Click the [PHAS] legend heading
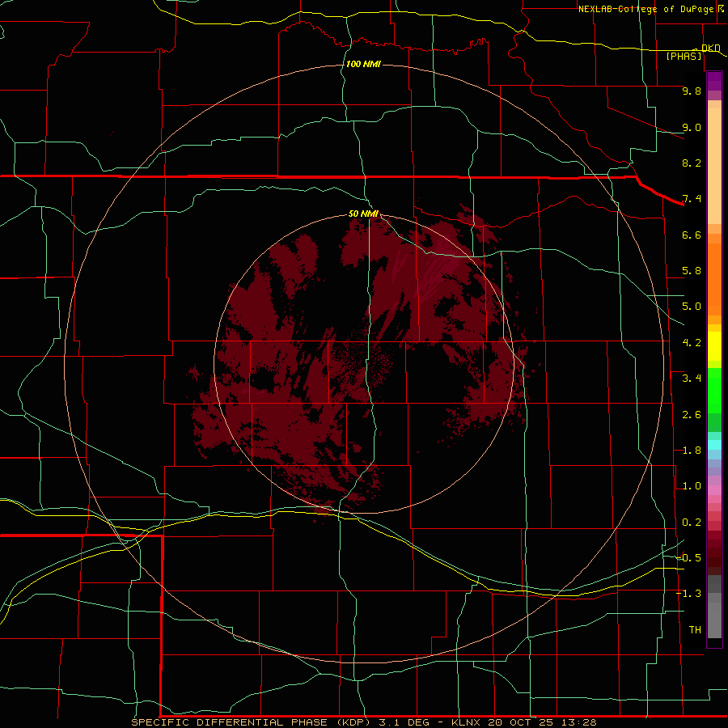 pos(684,56)
